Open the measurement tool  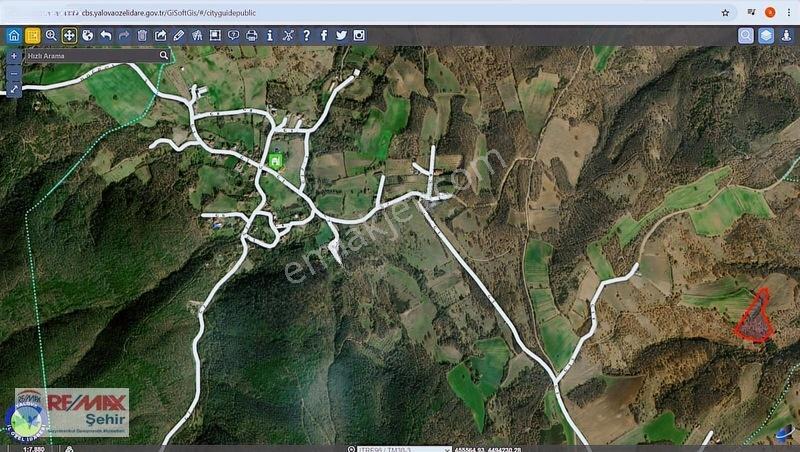coord(197,35)
